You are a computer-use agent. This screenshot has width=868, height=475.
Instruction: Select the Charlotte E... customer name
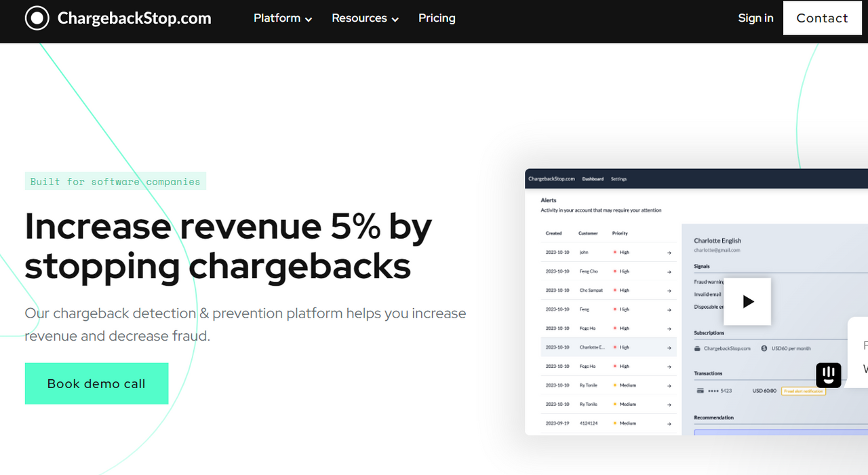coord(592,347)
